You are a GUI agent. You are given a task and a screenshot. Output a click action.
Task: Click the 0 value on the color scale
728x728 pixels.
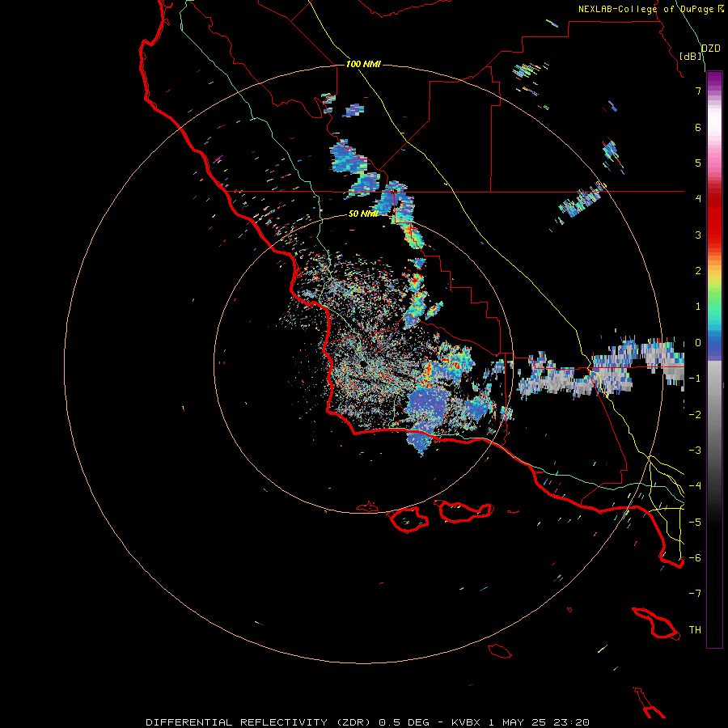698,343
